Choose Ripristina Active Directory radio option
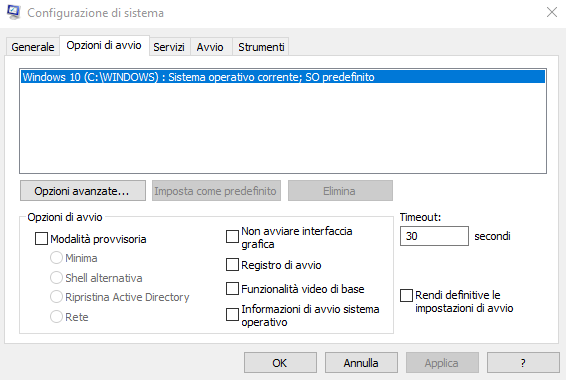 [56, 297]
